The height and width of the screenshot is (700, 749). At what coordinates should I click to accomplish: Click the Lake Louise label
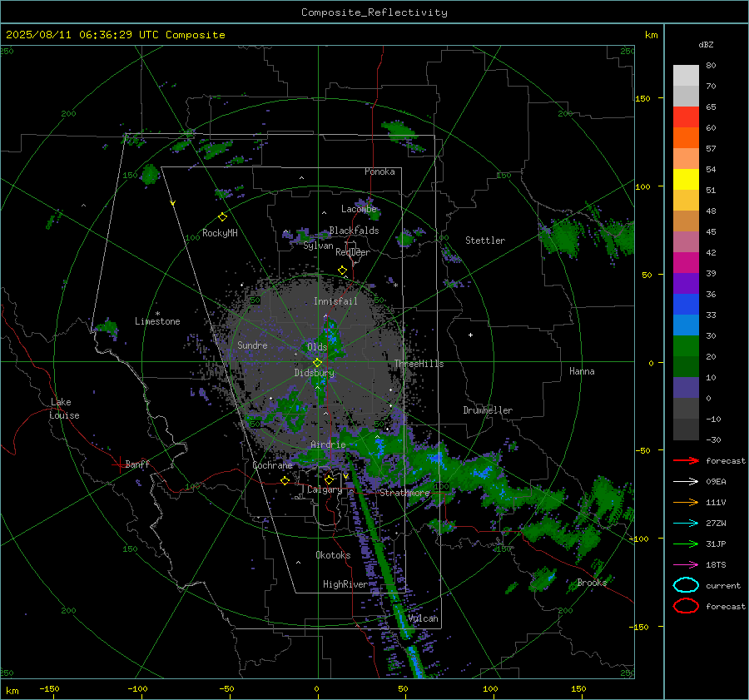64,409
